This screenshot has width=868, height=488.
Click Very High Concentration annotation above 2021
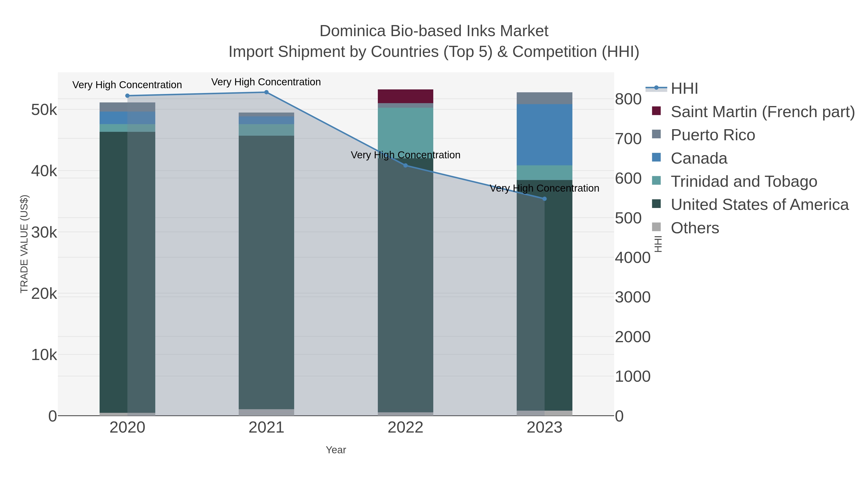[266, 82]
